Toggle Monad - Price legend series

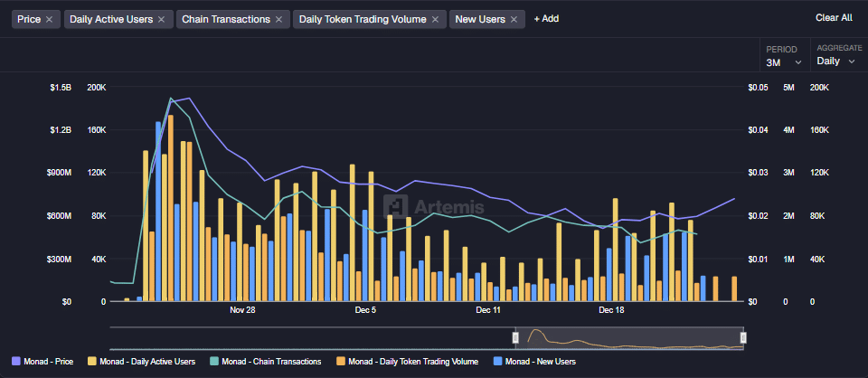(x=47, y=362)
